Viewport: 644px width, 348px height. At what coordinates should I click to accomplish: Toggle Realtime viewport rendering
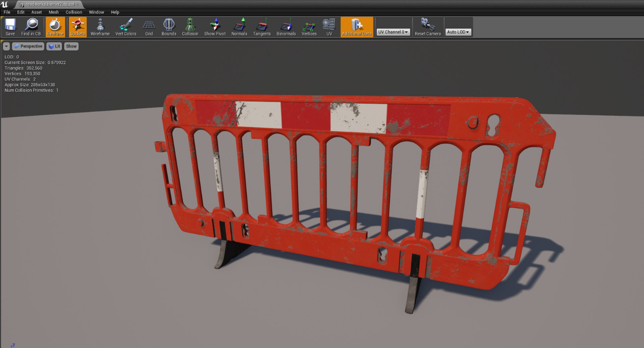click(x=55, y=27)
